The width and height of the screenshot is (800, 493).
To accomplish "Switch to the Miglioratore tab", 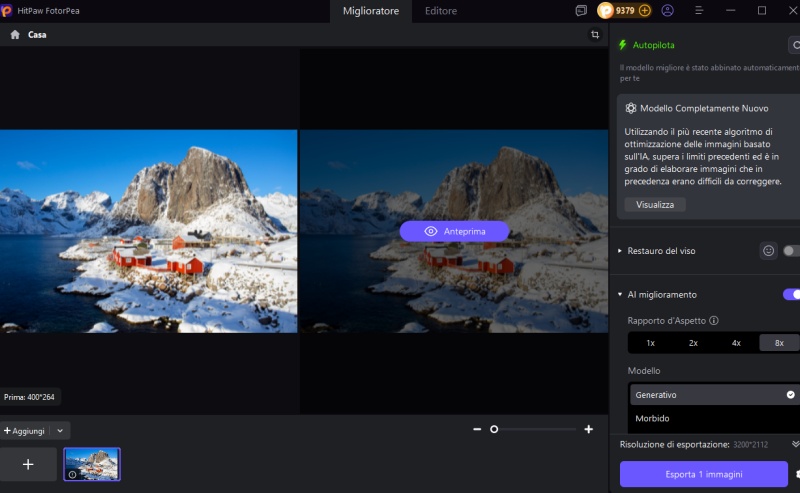I will point(371,11).
